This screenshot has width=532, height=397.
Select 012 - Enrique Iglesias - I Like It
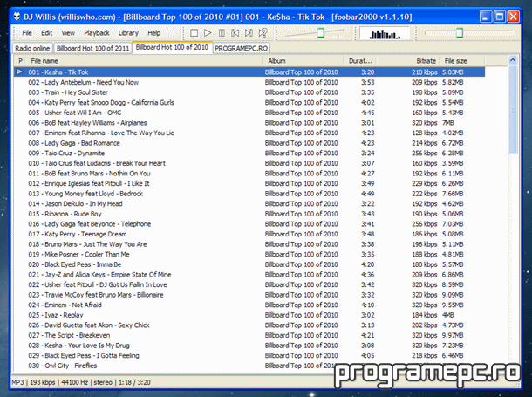(249, 183)
